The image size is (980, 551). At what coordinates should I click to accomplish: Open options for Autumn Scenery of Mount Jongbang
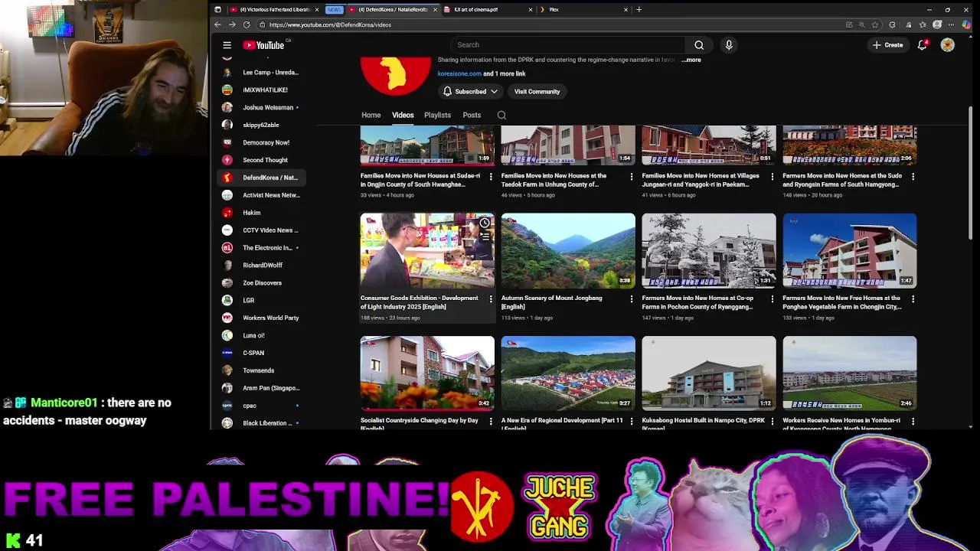[x=632, y=298]
